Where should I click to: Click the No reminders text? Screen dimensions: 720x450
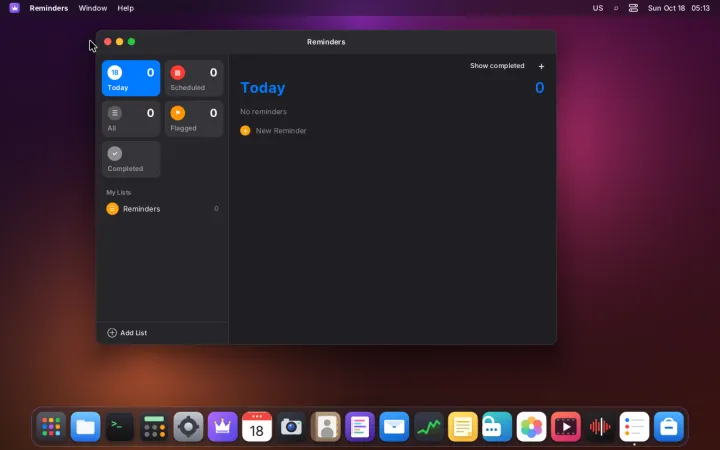click(263, 111)
